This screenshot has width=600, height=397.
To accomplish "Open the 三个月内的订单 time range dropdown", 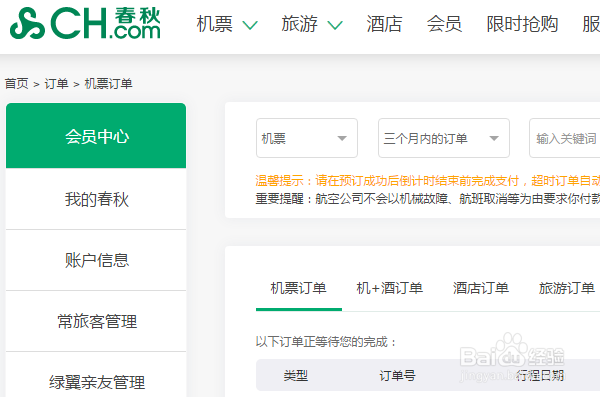I will (x=444, y=138).
